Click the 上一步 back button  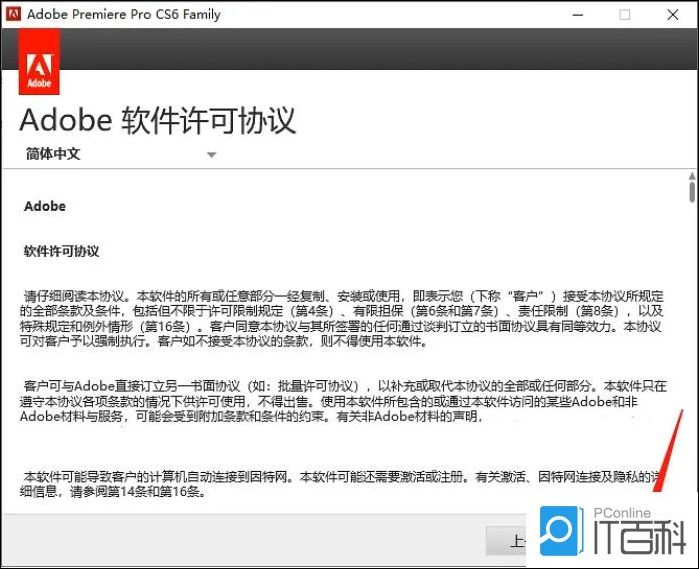pyautogui.click(x=507, y=540)
